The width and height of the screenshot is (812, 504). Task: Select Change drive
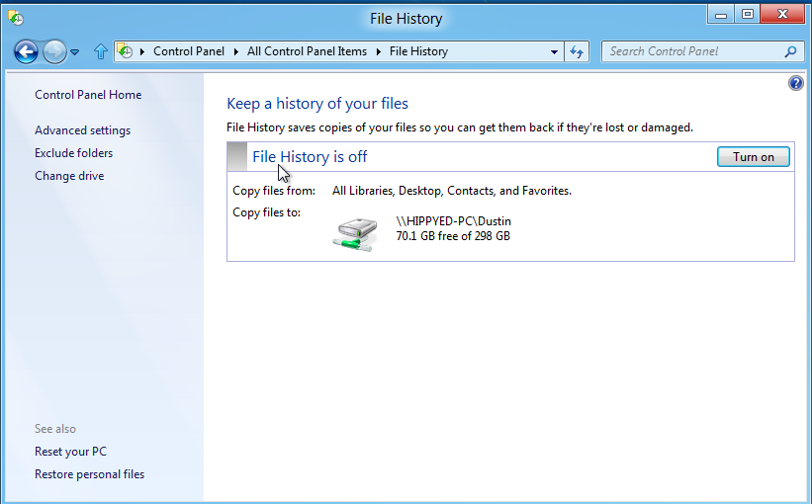(x=69, y=176)
